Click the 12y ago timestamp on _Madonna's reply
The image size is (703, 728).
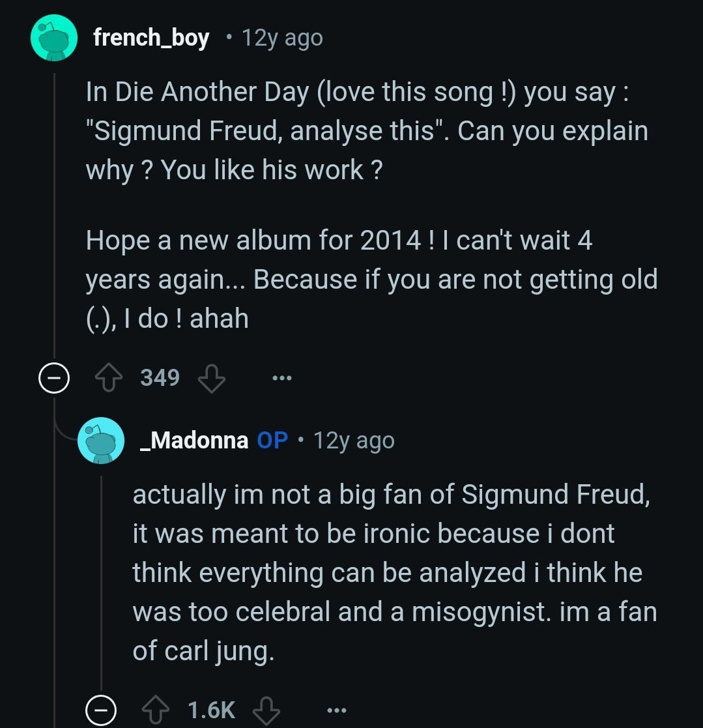pos(354,441)
